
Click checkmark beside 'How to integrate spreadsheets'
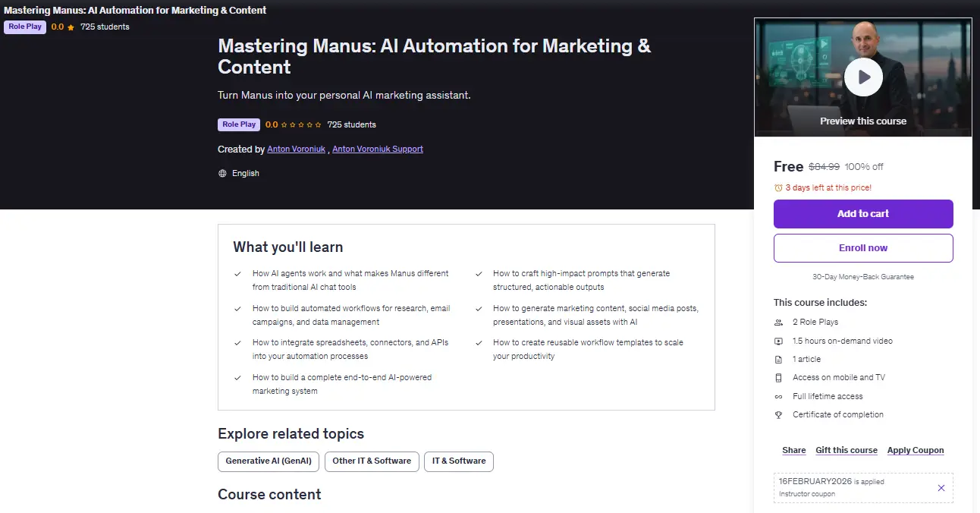coord(238,343)
